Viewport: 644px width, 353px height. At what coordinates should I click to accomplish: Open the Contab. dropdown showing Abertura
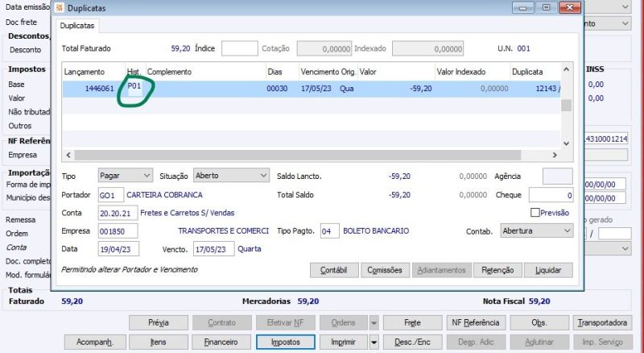(x=536, y=230)
